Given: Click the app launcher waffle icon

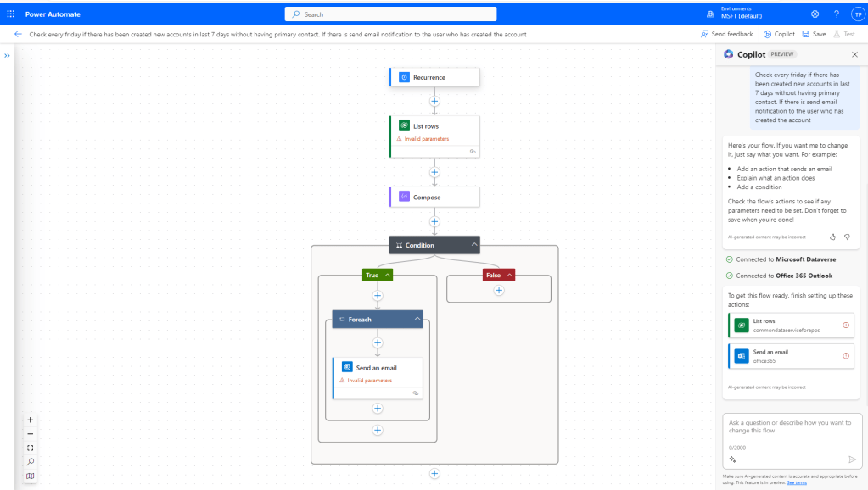Looking at the screenshot, I should 11,14.
